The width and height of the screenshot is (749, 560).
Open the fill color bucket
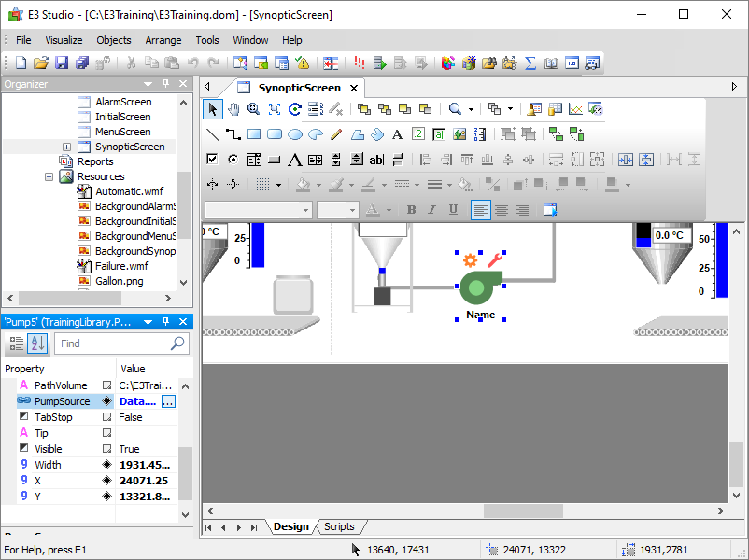click(303, 185)
